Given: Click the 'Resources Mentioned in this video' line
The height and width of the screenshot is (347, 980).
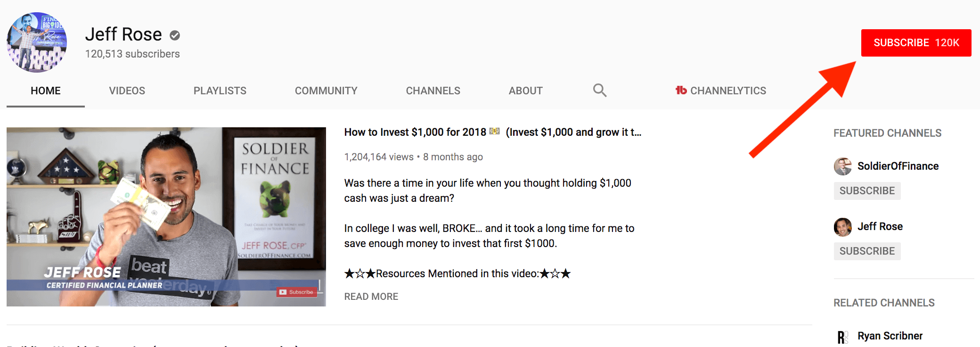Looking at the screenshot, I should point(457,274).
